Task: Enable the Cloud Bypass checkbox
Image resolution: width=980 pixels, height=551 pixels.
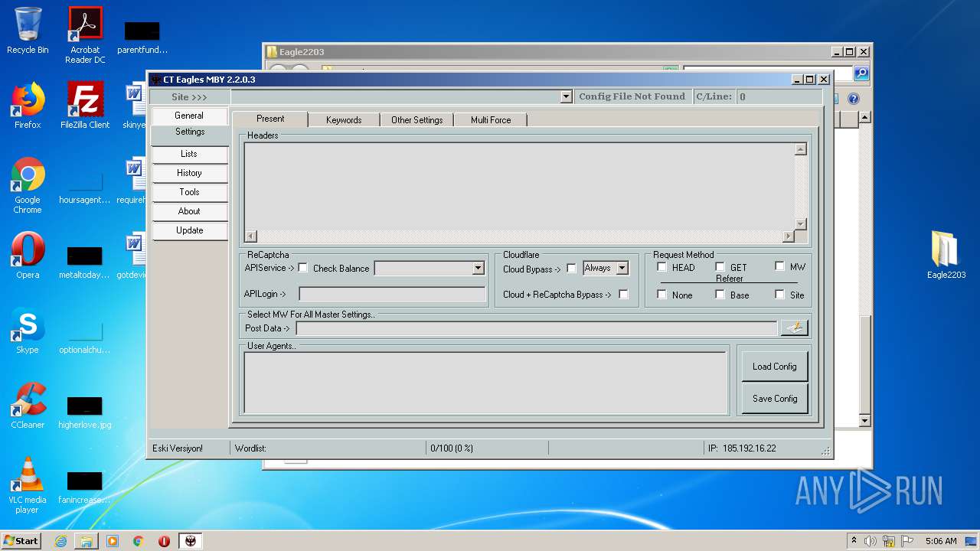Action: (x=571, y=269)
